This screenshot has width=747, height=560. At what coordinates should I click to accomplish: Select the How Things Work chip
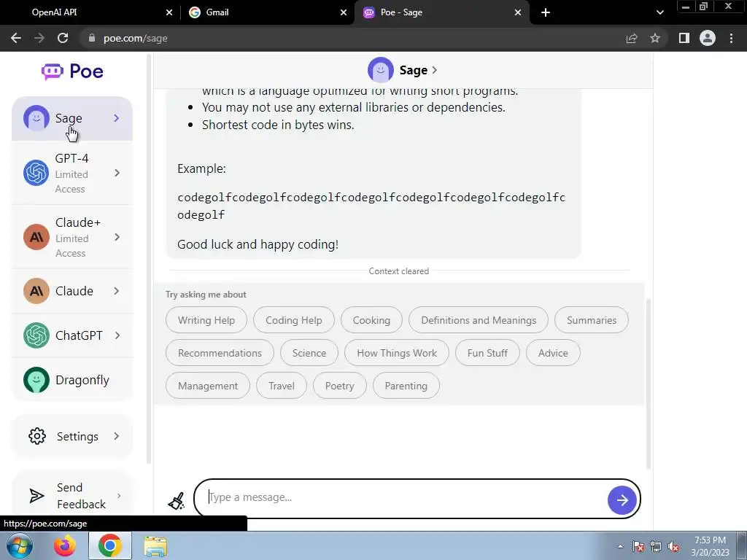coord(397,353)
